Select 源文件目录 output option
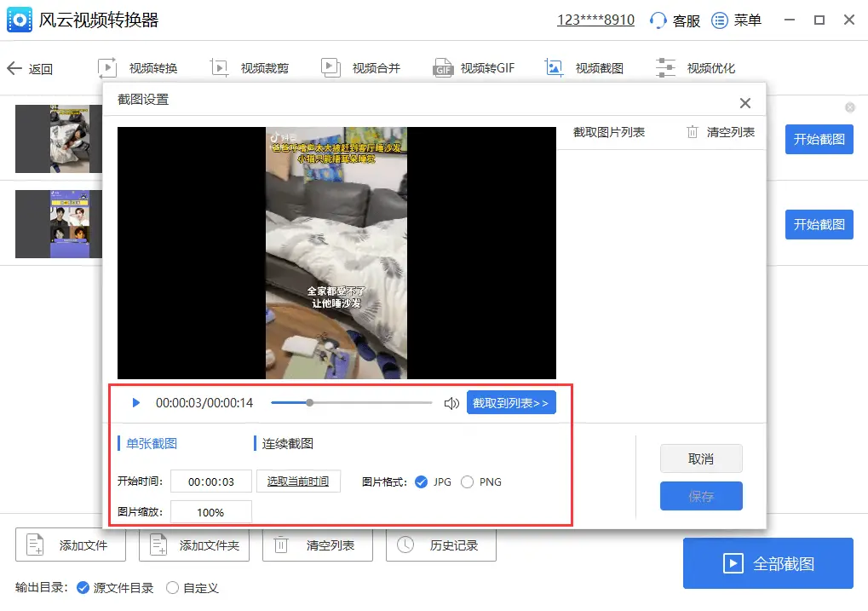The width and height of the screenshot is (868, 611). tap(83, 588)
